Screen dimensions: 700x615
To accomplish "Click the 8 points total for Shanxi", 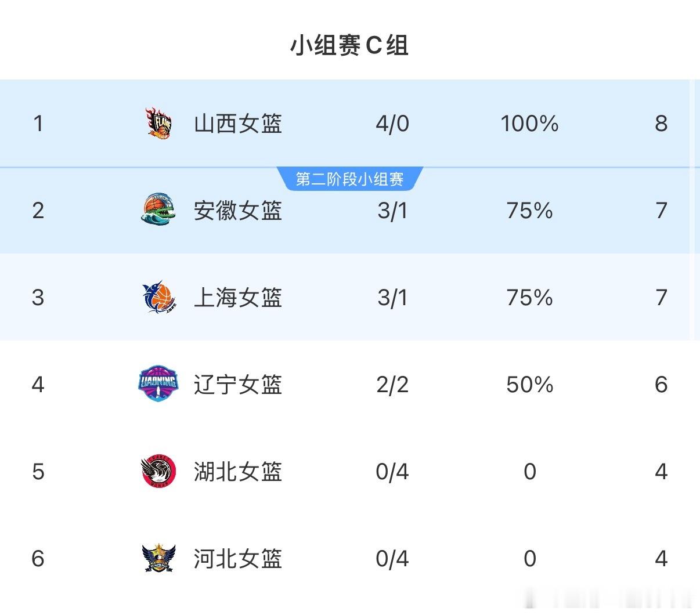I will point(661,123).
